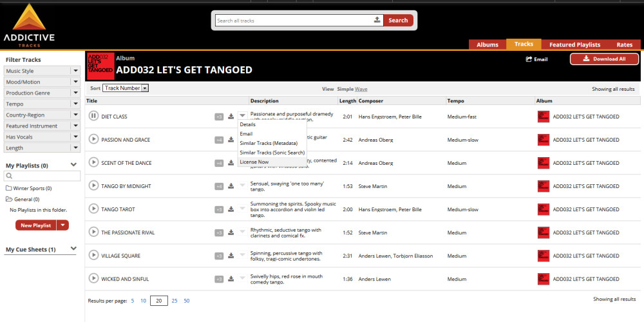Download the DIET CLASS track
Viewport: 644px width, 322px height.
231,116
